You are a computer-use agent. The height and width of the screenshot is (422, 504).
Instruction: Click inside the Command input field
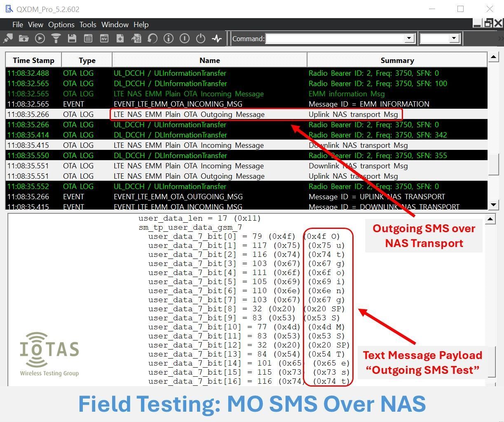(x=335, y=39)
